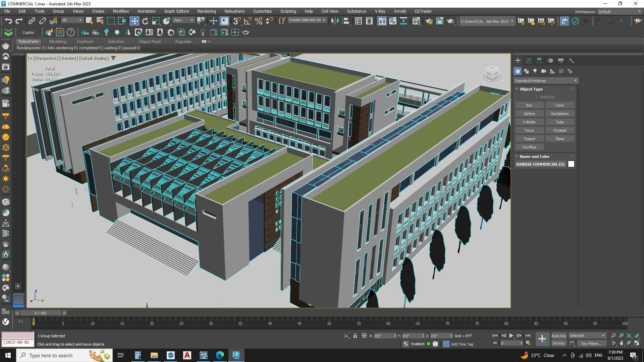Click the Mirror tool icon
Screen dimensions: 644x362
pos(334,21)
